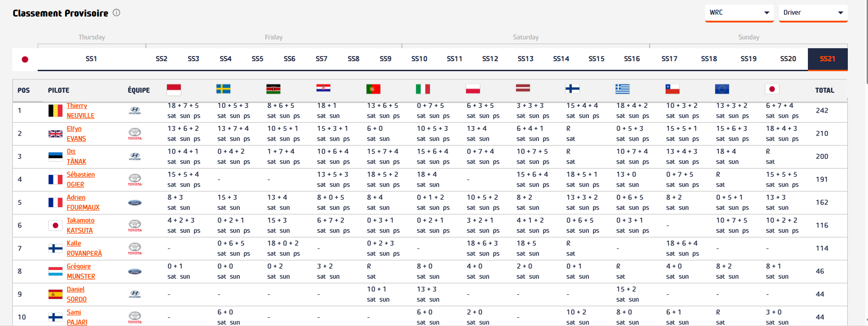Open the Driver classification dropdown
Viewport: 868px width, 326px height.
(813, 13)
